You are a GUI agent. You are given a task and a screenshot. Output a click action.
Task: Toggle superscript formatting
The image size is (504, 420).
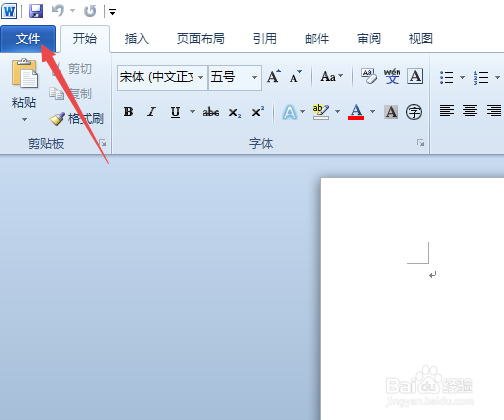(258, 112)
